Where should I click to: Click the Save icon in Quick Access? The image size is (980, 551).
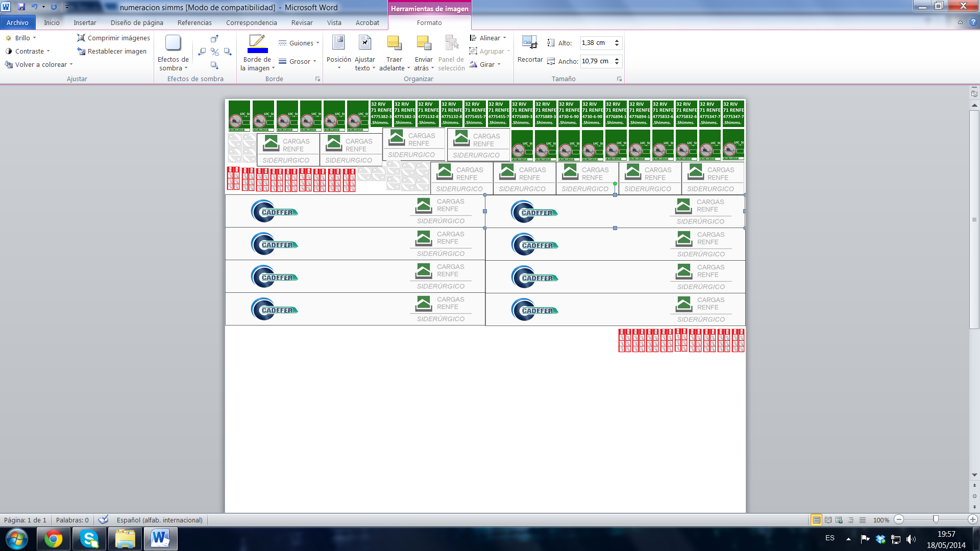point(21,7)
